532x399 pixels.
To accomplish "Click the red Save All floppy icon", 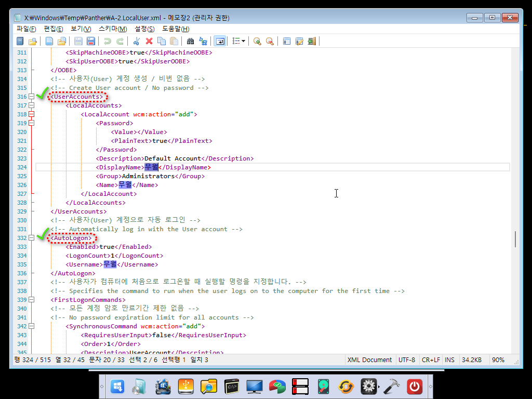I will (90, 42).
